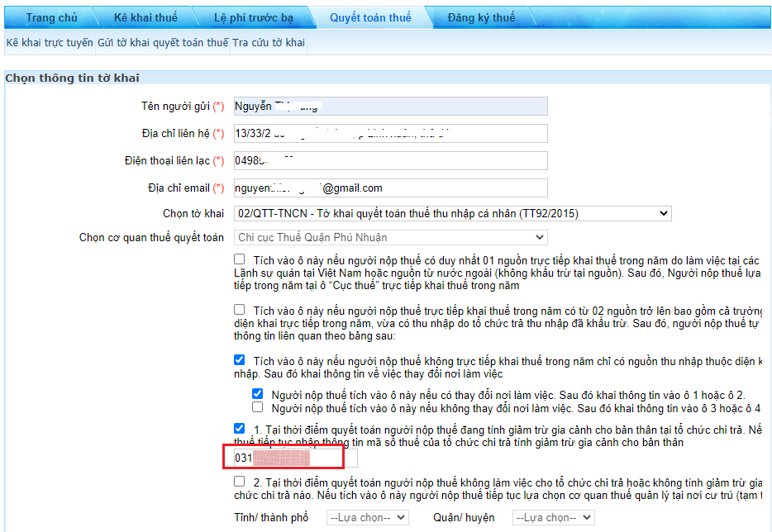
Task: Go to the Đăng ký thuế tab
Action: tap(480, 17)
